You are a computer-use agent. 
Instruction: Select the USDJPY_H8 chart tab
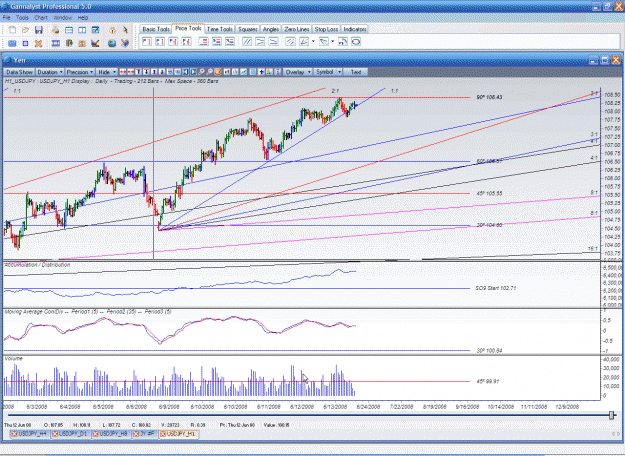113,434
